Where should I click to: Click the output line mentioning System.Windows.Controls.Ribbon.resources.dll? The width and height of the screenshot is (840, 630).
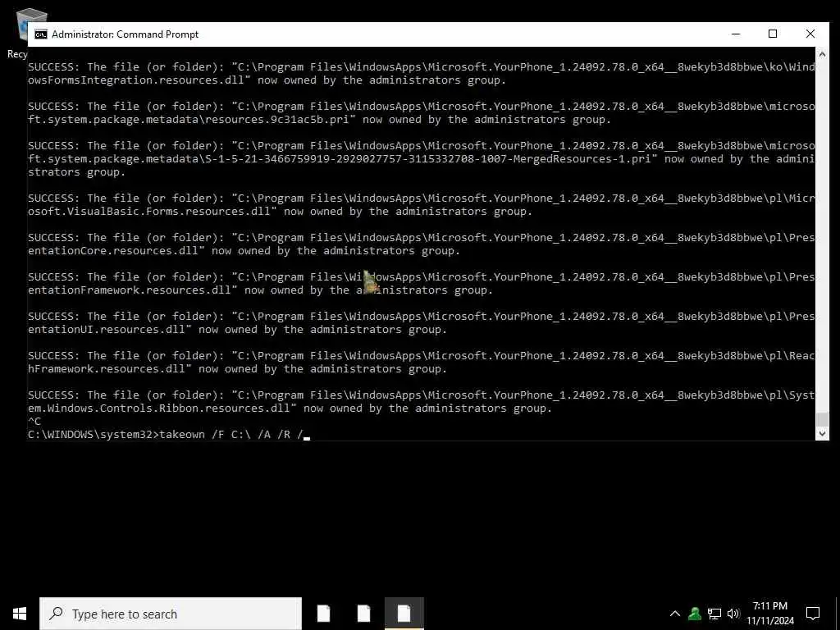point(421,401)
